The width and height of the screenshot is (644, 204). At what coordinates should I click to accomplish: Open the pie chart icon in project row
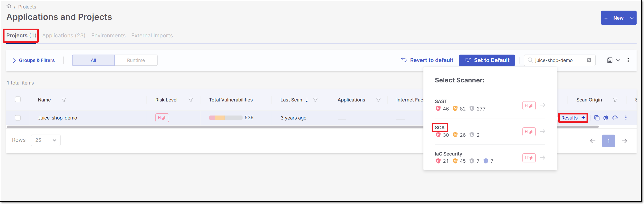pos(606,118)
